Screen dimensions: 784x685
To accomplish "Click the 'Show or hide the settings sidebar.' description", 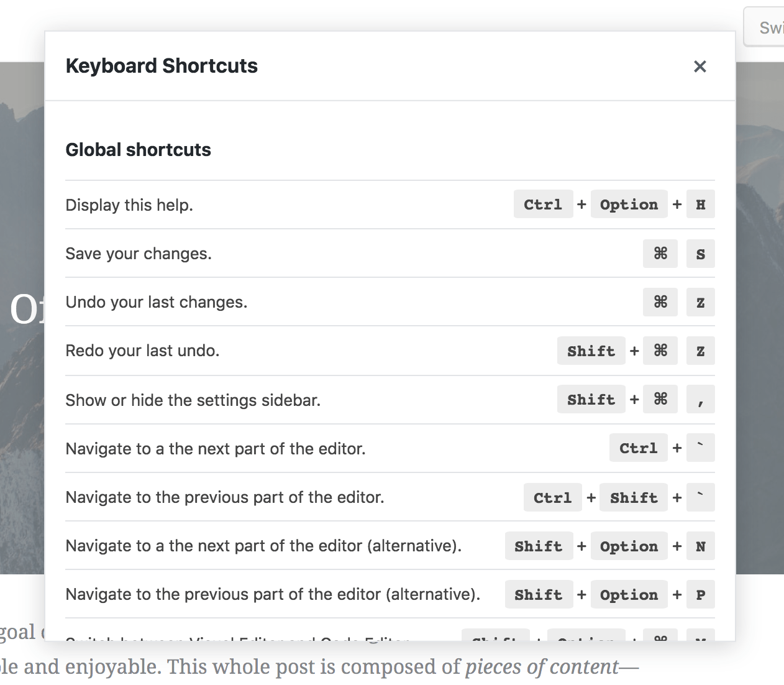I will [193, 400].
